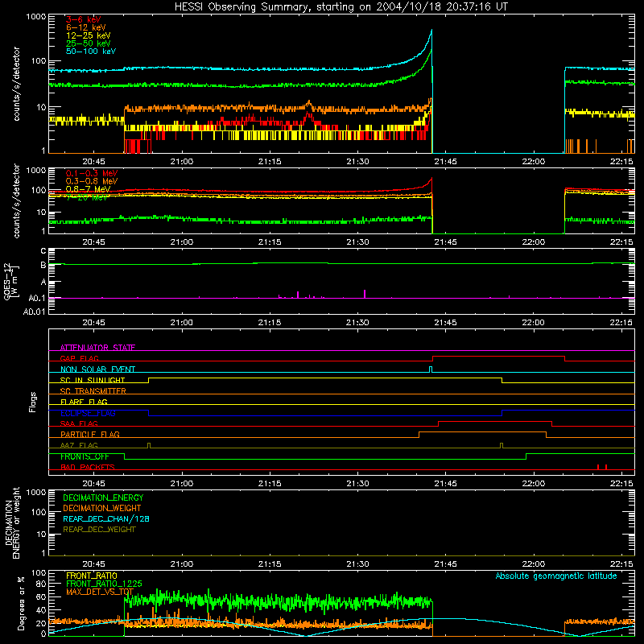Select the 7-20 MeV legend label

tap(86, 197)
